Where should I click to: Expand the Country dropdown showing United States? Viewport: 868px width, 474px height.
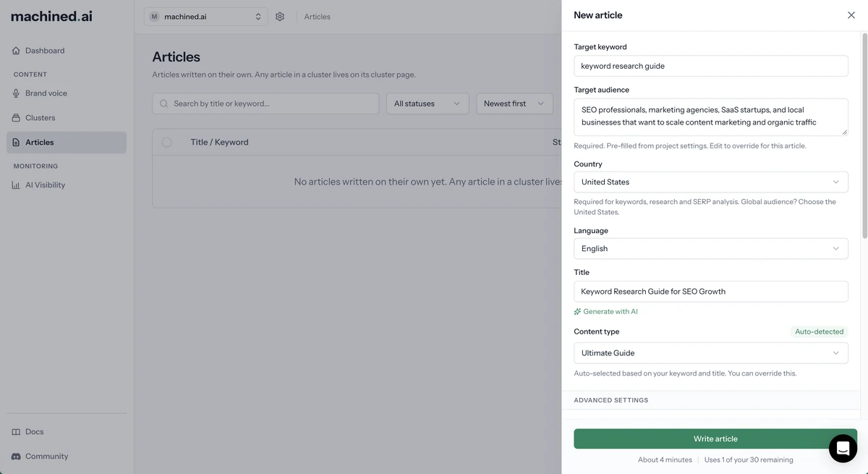coord(711,182)
